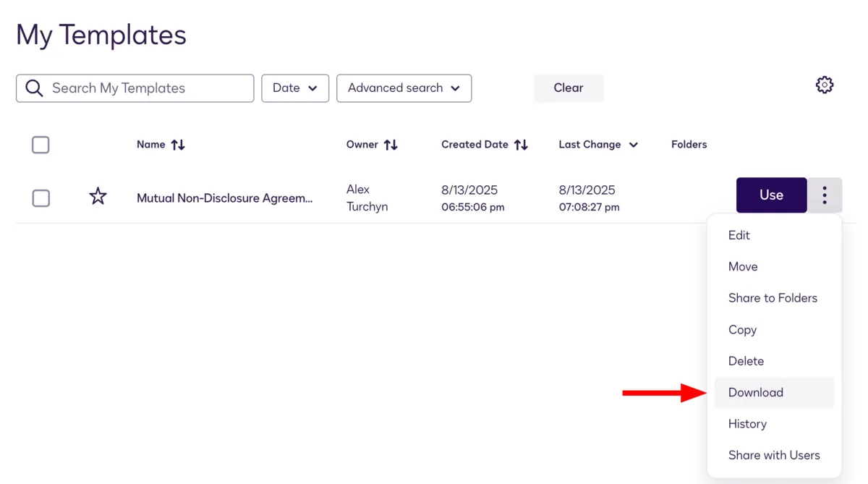Expand the Advanced search dropdown
This screenshot has width=868, height=484.
(404, 88)
